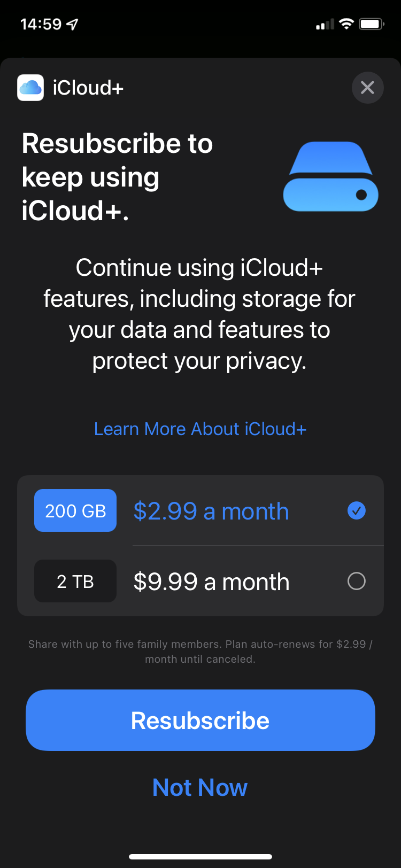
Task: Tap the Wi-Fi status icon
Action: click(346, 24)
